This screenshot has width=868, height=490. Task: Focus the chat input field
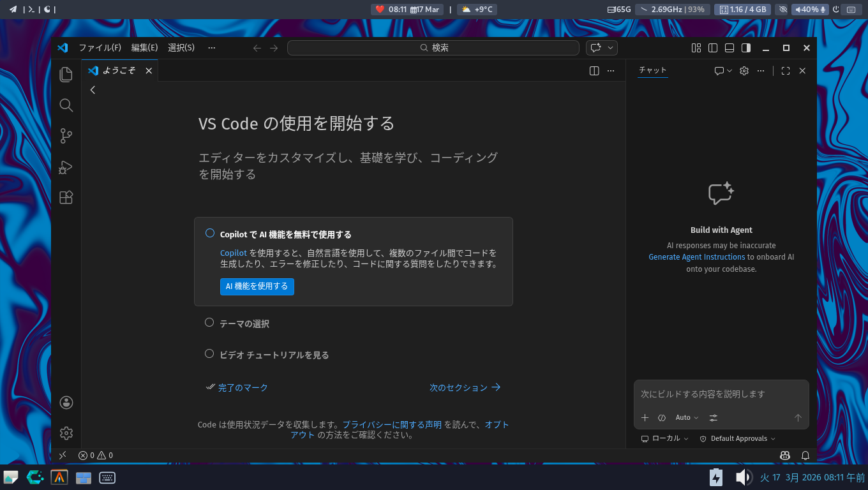coord(721,394)
